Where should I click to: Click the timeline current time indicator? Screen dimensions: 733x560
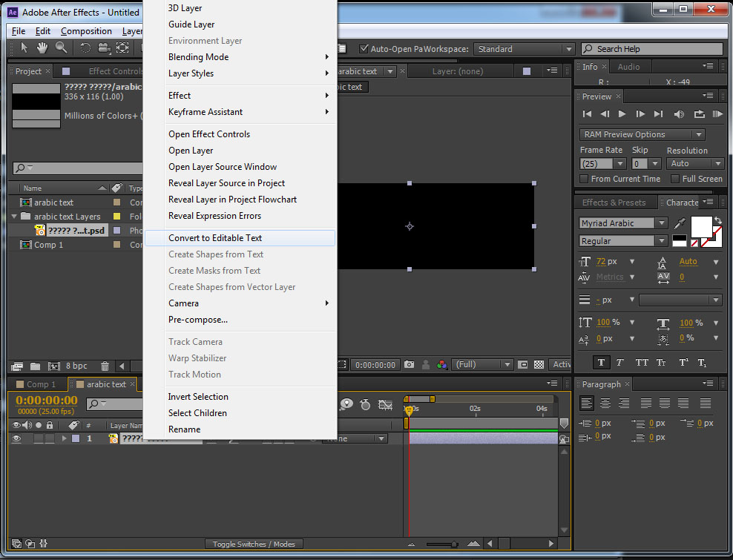pos(409,410)
